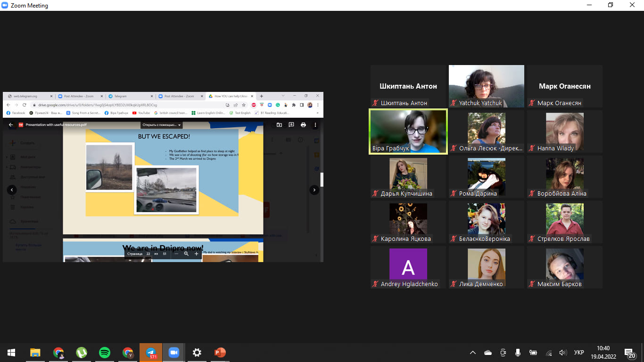Open the Windows Start menu
The image size is (644, 362).
(11, 353)
